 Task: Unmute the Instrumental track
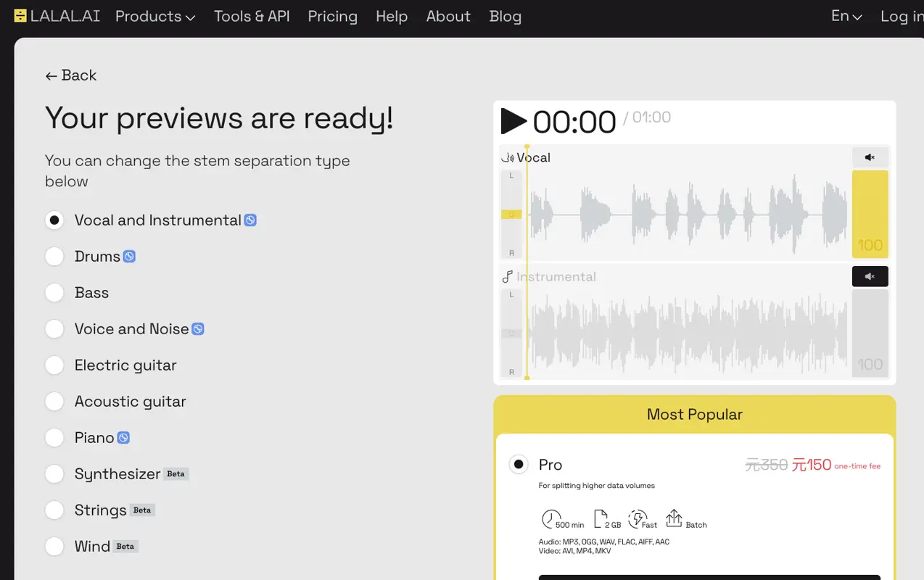pos(870,276)
